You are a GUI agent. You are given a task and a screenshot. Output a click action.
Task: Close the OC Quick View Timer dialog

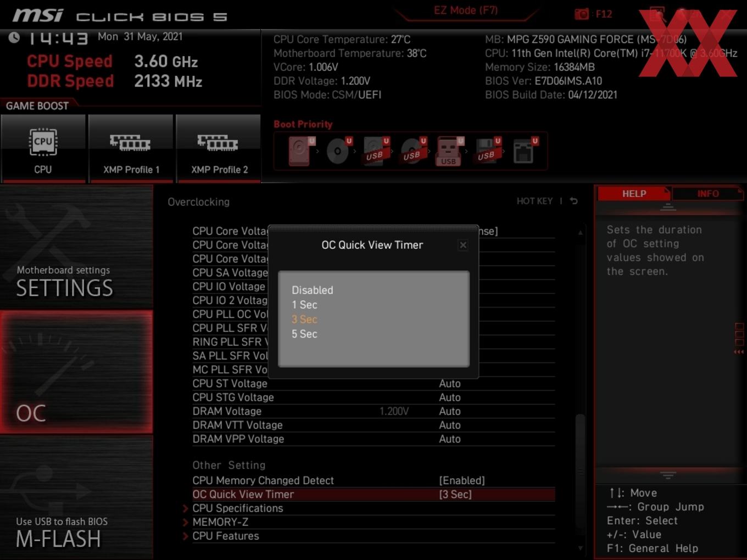[463, 245]
